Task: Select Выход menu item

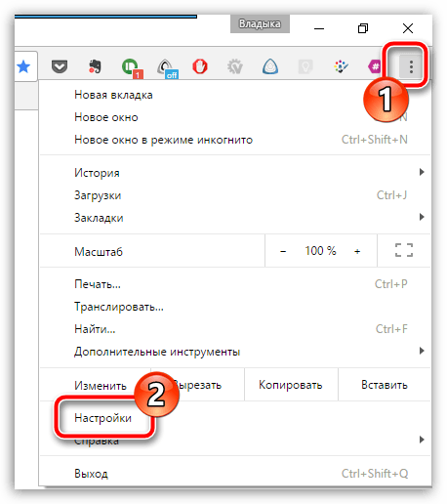Action: 235,473
